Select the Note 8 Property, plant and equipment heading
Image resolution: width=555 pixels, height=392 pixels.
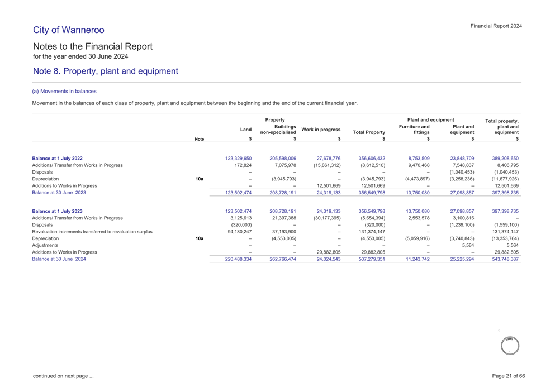pos(106,71)
